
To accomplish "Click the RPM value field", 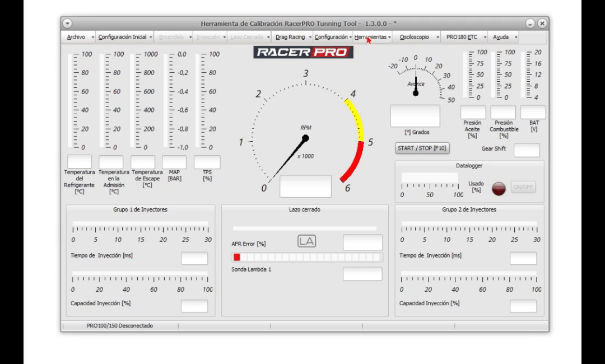I will pyautogui.click(x=306, y=186).
